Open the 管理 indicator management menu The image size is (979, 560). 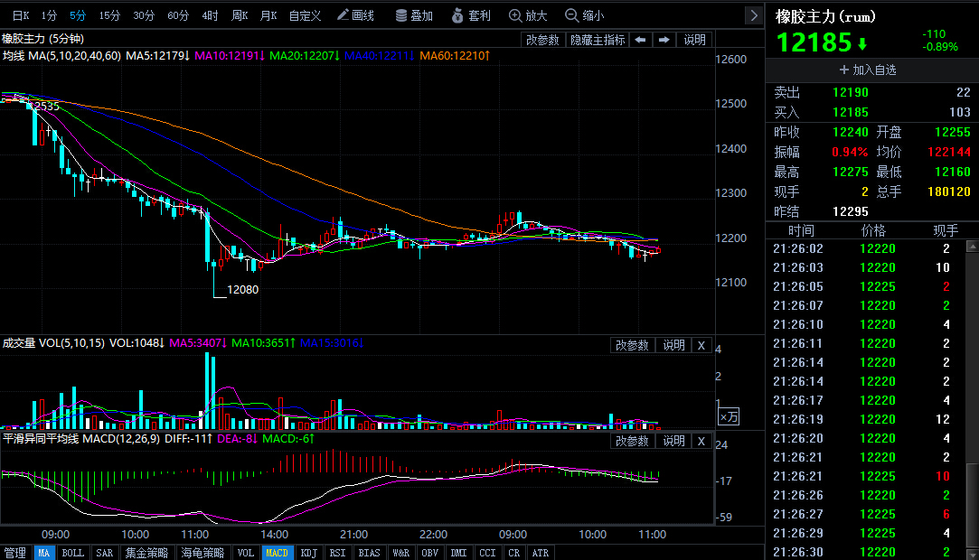coord(15,553)
